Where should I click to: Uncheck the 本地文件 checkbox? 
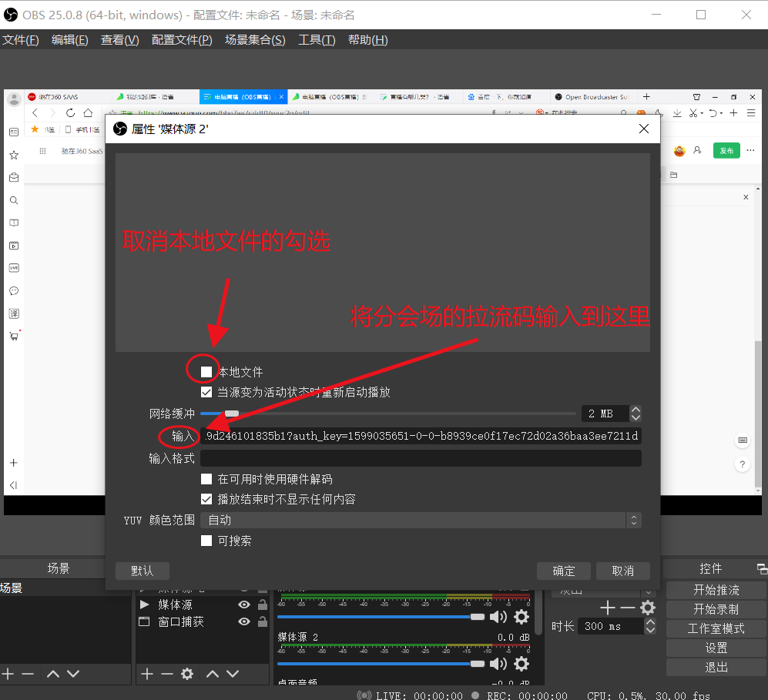coord(206,371)
